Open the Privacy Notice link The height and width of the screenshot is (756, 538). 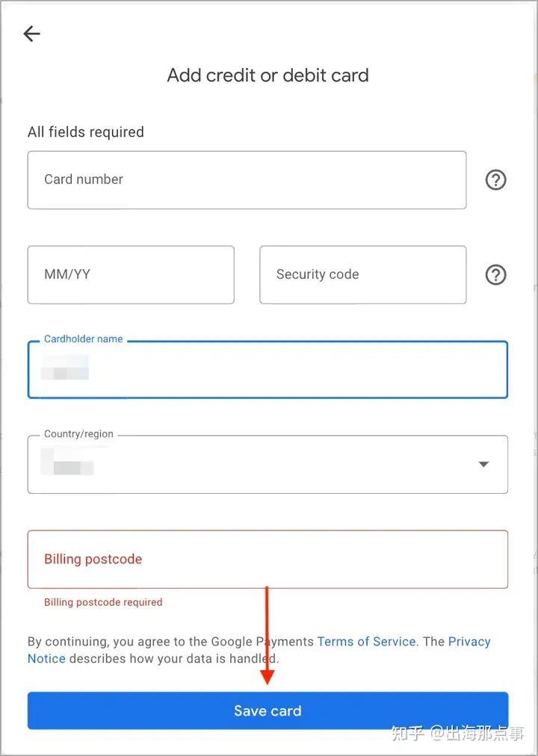click(x=469, y=641)
